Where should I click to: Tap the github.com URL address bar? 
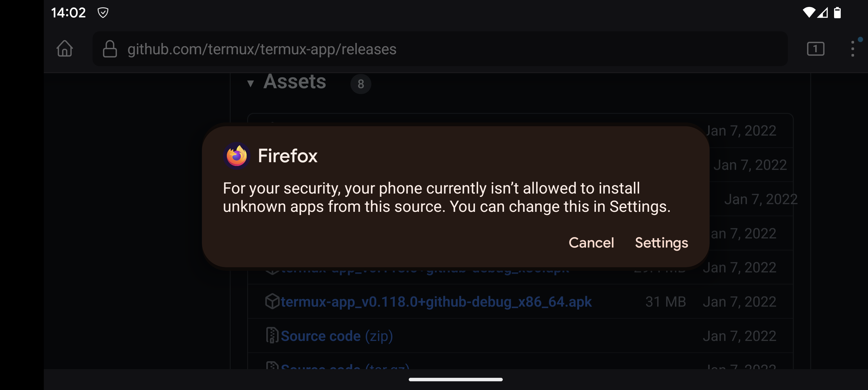tap(438, 49)
